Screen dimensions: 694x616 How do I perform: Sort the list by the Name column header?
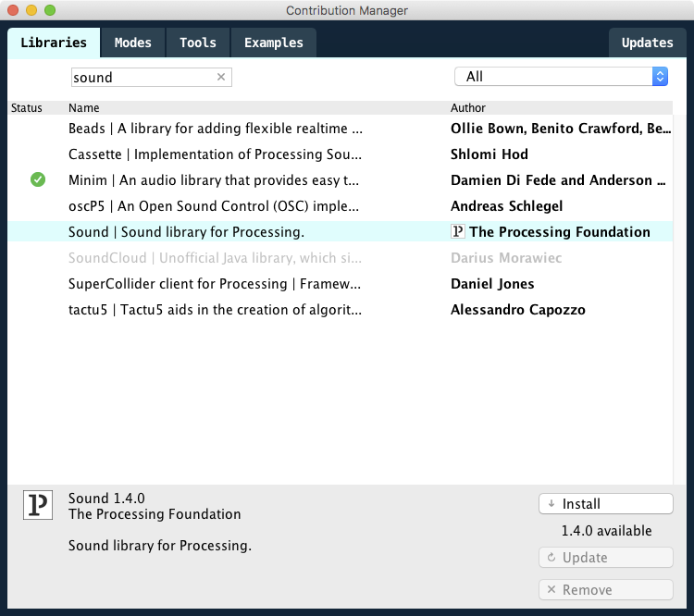click(x=84, y=108)
